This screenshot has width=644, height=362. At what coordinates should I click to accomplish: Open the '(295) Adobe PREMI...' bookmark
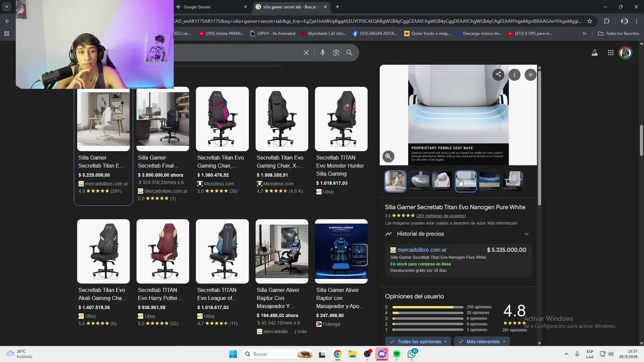coord(221,34)
